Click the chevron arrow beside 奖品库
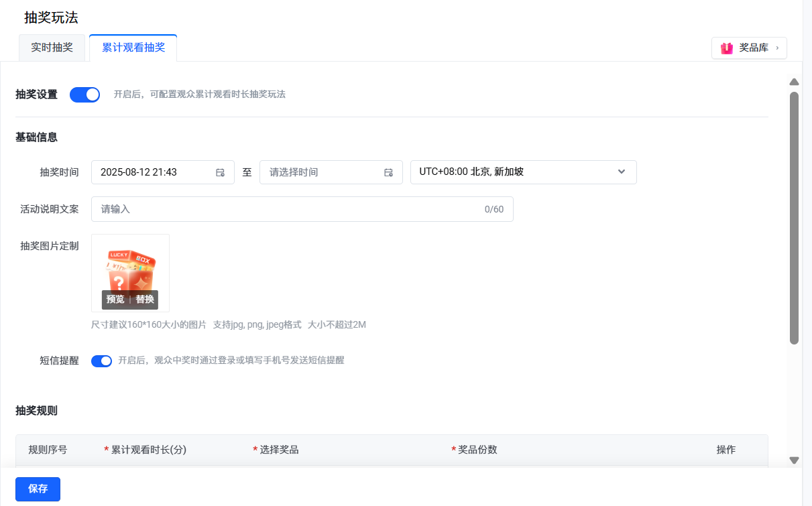The width and height of the screenshot is (812, 506). point(777,48)
